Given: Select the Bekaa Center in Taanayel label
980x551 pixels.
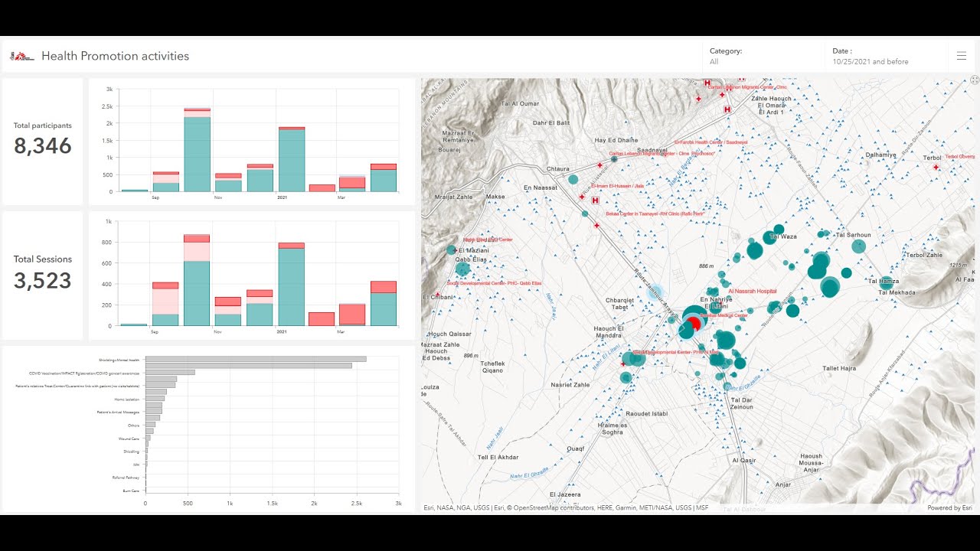Looking at the screenshot, I should point(655,215).
